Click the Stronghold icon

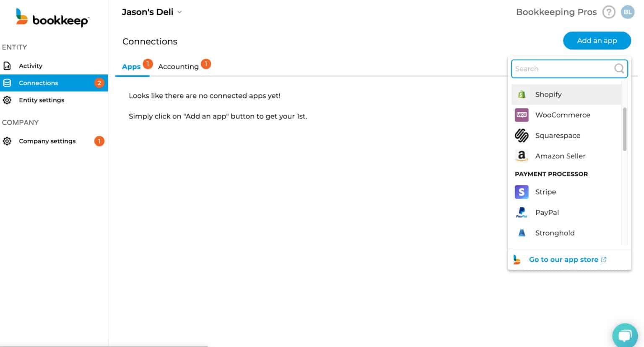522,233
